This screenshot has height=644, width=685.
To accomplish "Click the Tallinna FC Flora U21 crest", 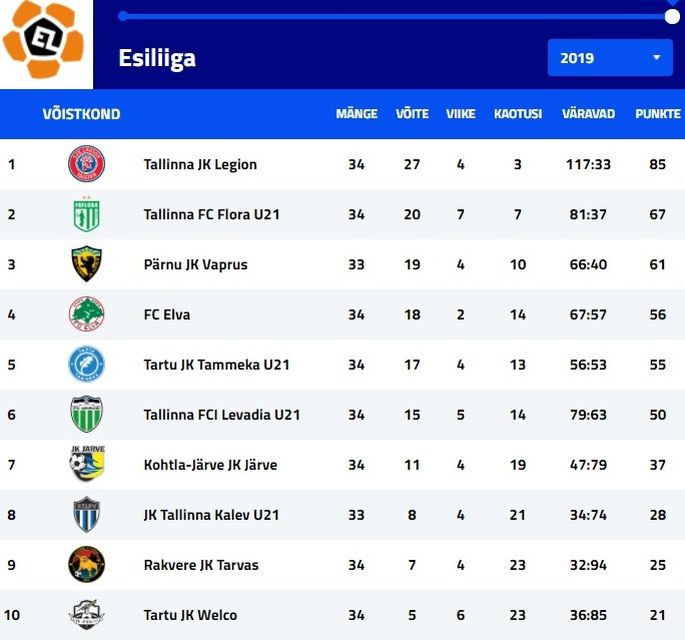I will 86,215.
